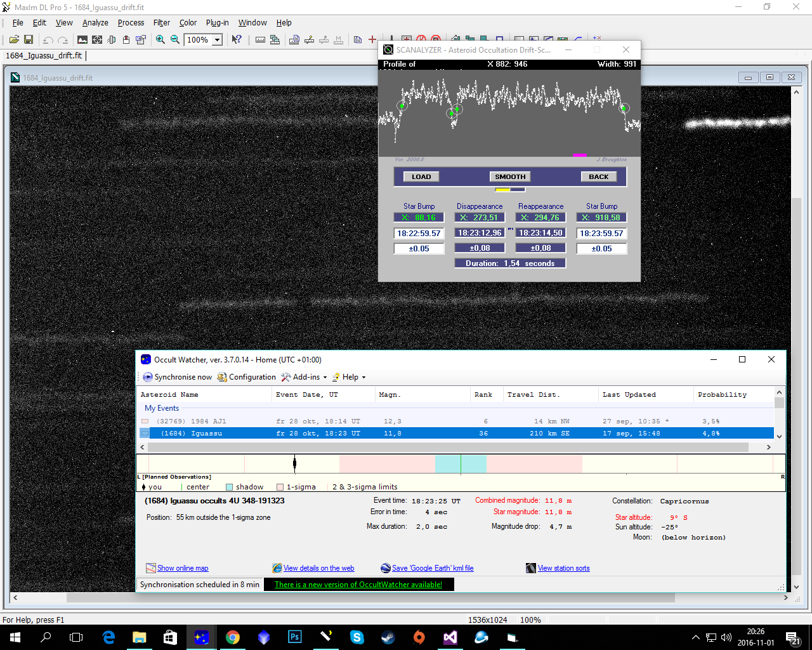Click the Event Date, UT column header
This screenshot has width=812, height=650.
(x=323, y=394)
